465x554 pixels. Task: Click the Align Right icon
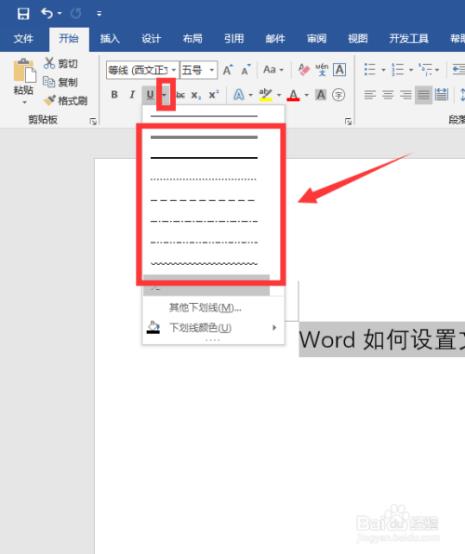click(406, 95)
